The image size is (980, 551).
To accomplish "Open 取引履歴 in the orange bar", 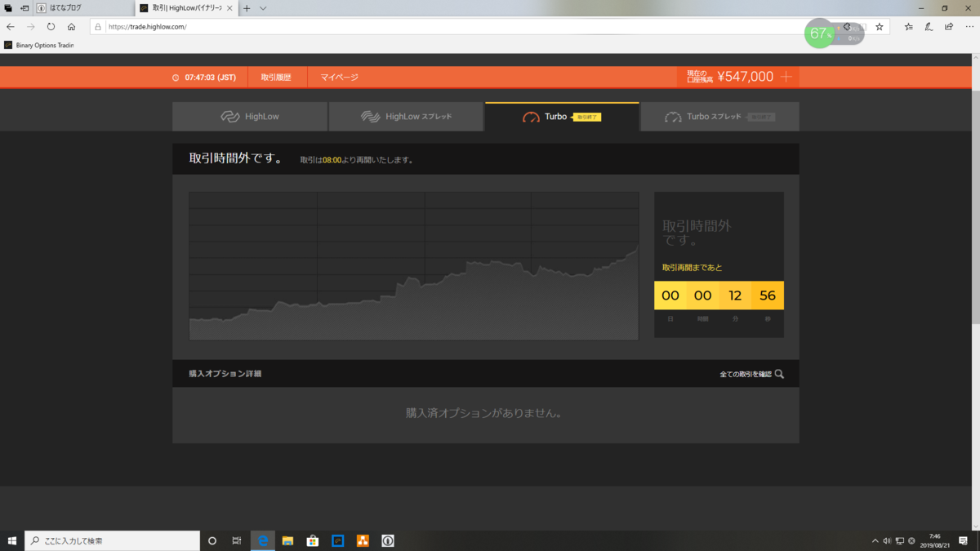I will point(278,78).
